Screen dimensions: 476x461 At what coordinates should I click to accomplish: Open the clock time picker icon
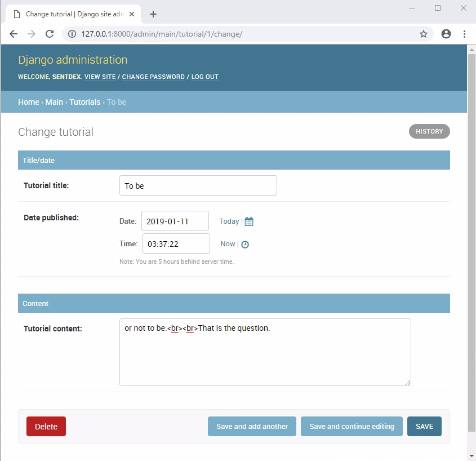click(x=245, y=244)
